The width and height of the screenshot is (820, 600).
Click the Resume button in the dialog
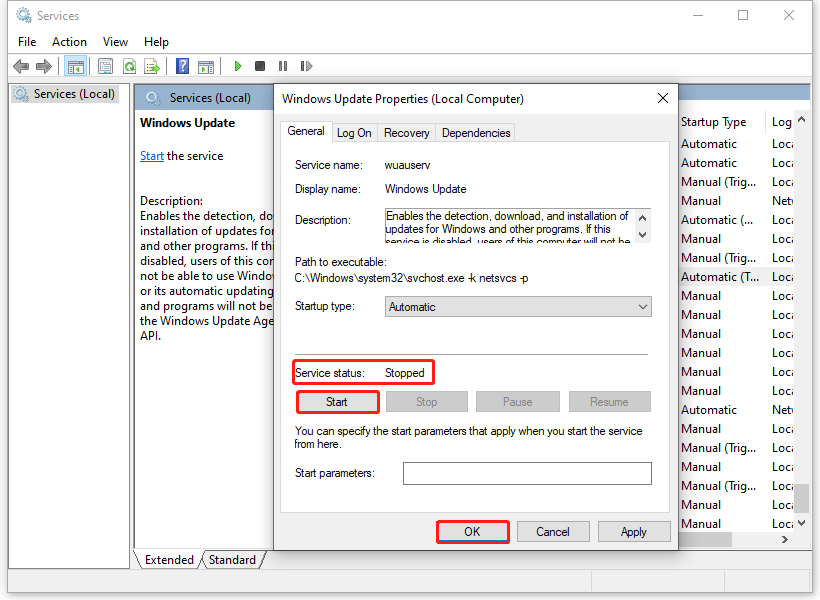pyautogui.click(x=609, y=402)
